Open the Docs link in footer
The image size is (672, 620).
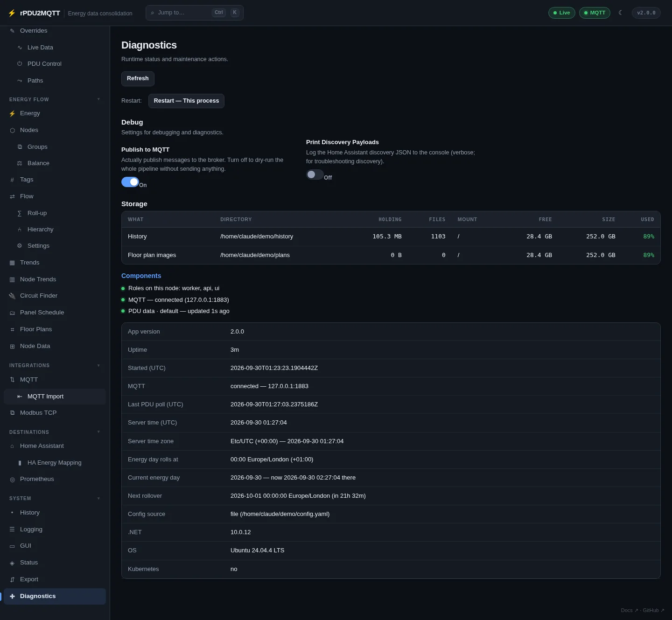click(629, 610)
